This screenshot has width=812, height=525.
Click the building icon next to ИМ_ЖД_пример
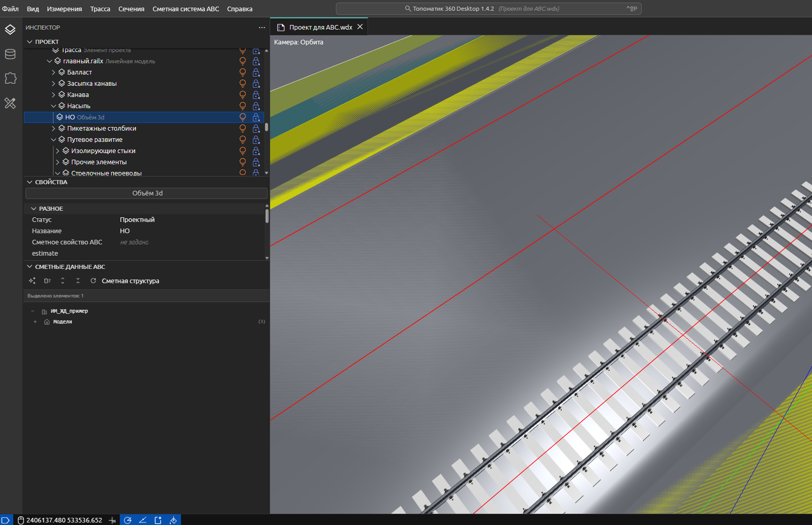coord(44,311)
